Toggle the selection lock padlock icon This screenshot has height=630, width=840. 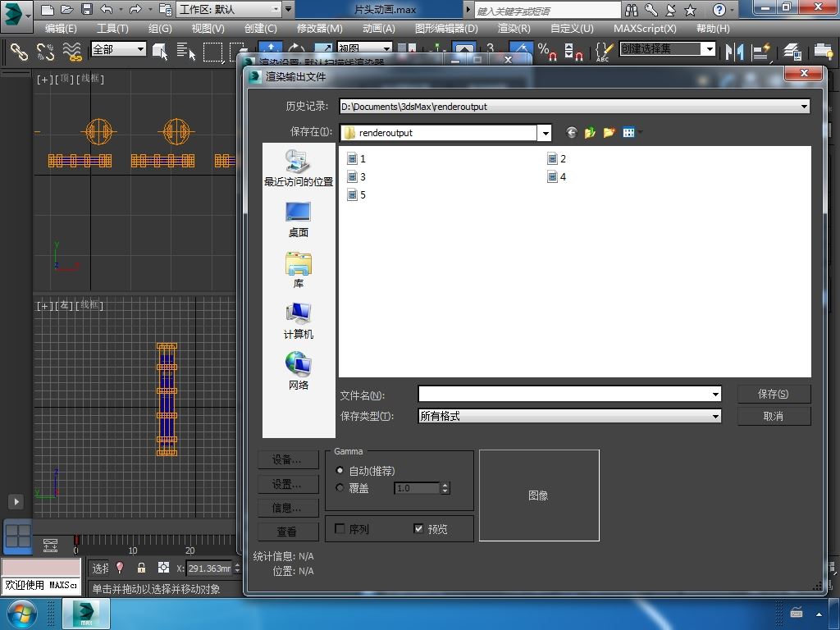point(141,568)
